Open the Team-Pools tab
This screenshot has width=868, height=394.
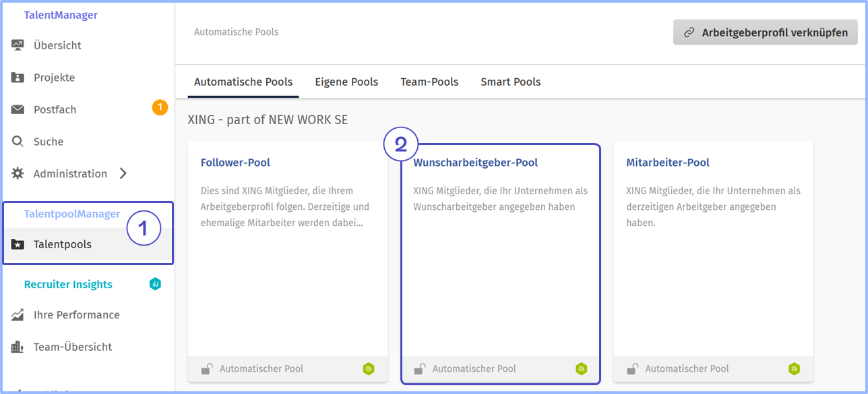(x=429, y=82)
